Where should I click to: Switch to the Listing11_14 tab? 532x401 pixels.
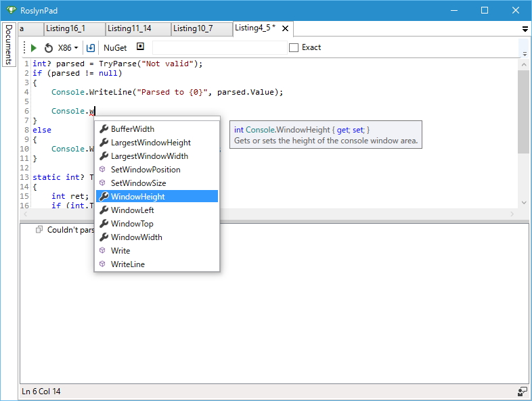pyautogui.click(x=138, y=29)
